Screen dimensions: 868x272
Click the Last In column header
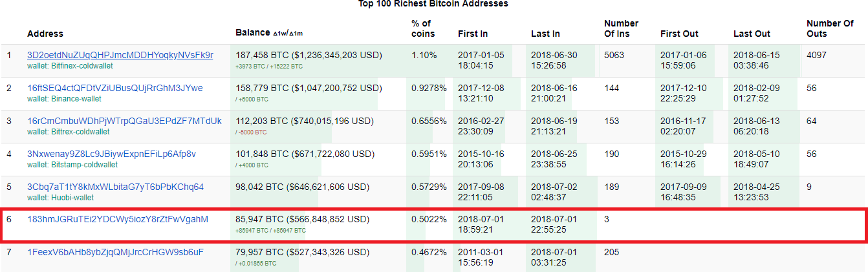(x=545, y=34)
